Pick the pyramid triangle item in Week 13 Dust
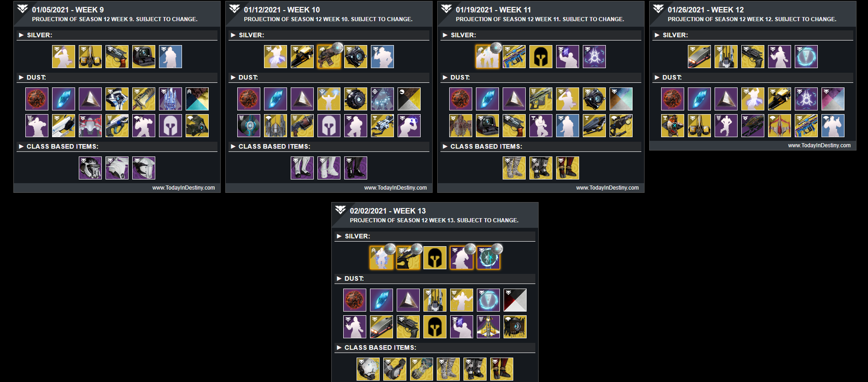The width and height of the screenshot is (868, 382). [x=408, y=300]
